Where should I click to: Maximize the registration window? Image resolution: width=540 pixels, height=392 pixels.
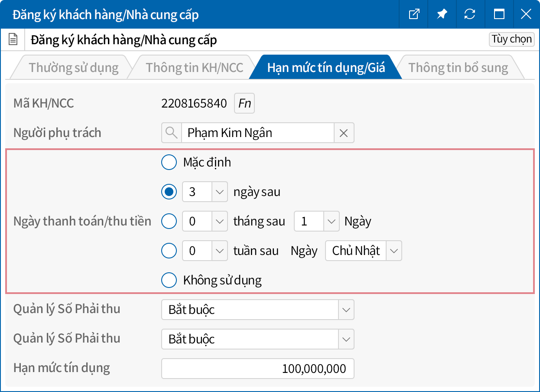click(x=499, y=14)
